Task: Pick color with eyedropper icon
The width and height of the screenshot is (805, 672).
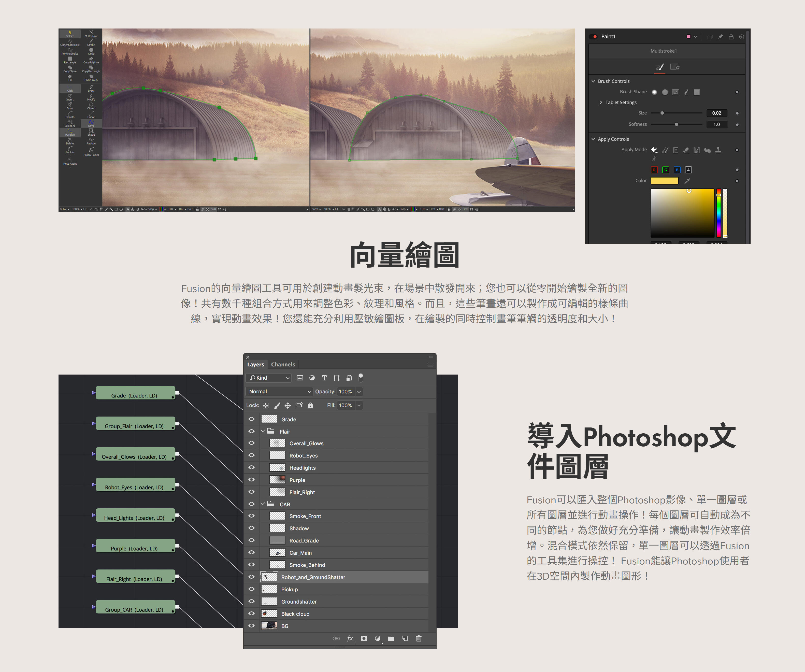Action: [x=687, y=181]
